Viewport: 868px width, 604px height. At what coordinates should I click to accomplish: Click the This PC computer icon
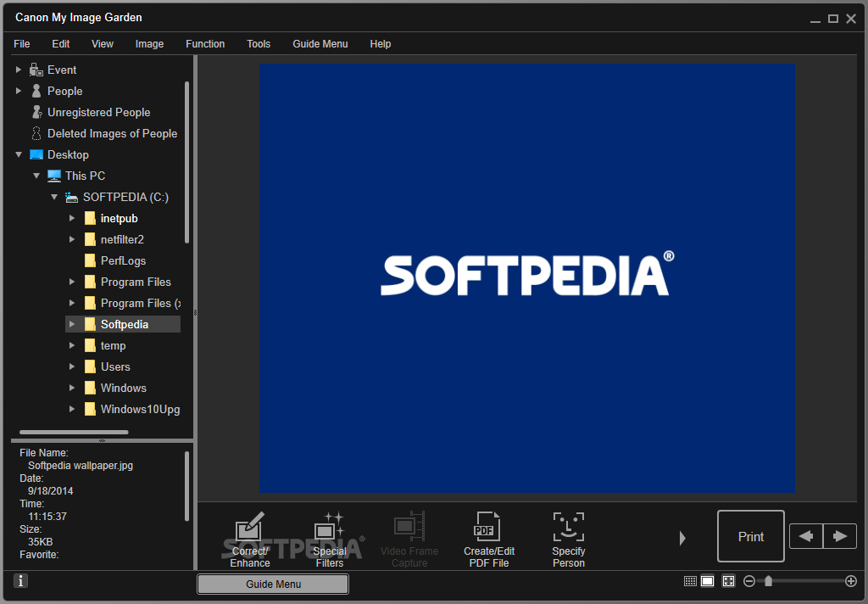[x=53, y=176]
